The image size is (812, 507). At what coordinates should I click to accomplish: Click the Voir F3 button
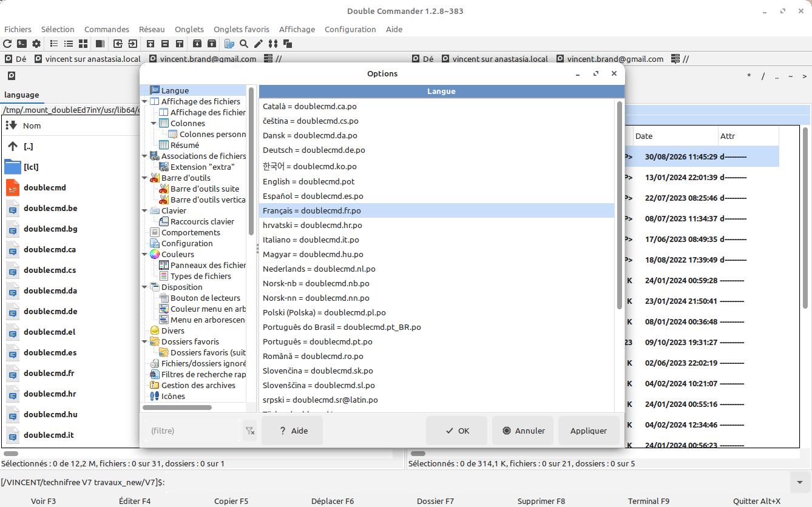[x=43, y=501]
